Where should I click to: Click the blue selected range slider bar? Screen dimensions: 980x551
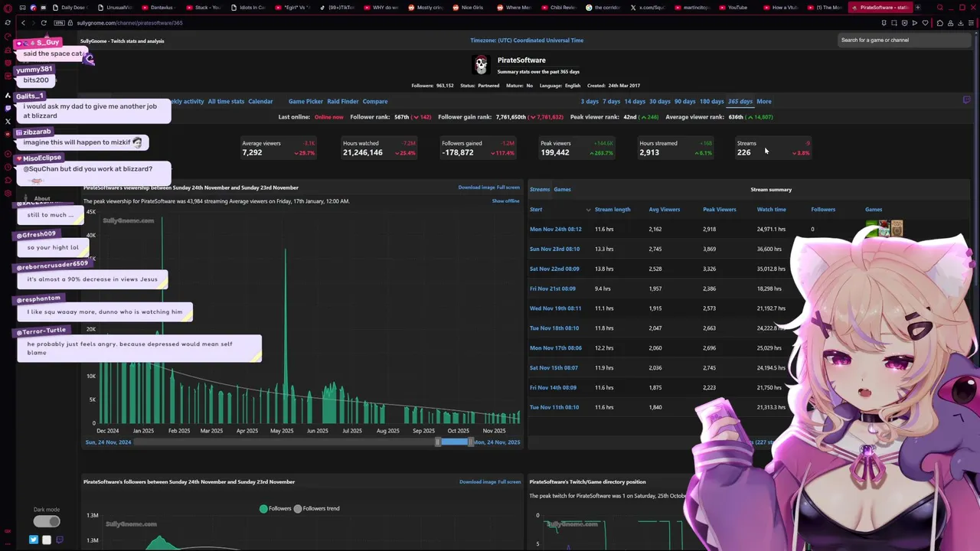455,442
